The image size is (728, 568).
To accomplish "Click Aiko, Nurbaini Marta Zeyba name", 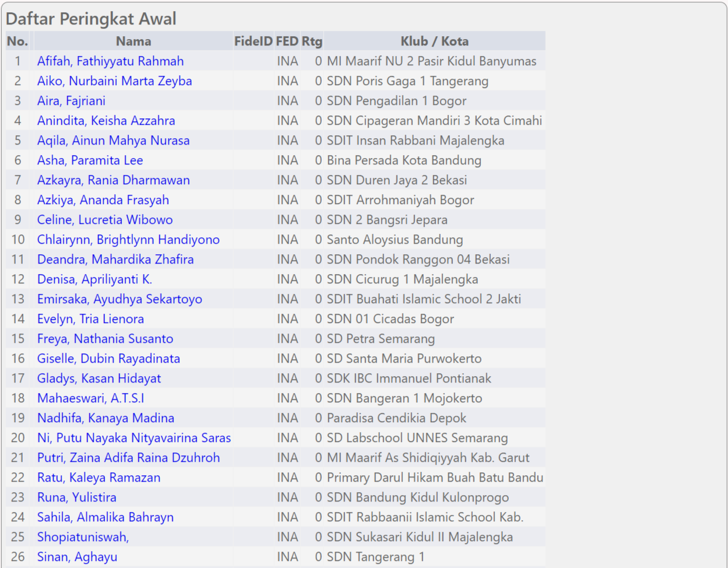I will 114,81.
